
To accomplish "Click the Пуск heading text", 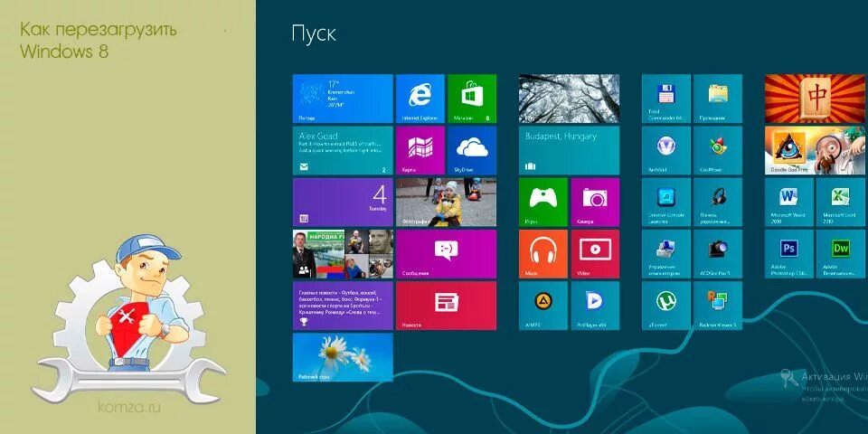I will (x=314, y=34).
